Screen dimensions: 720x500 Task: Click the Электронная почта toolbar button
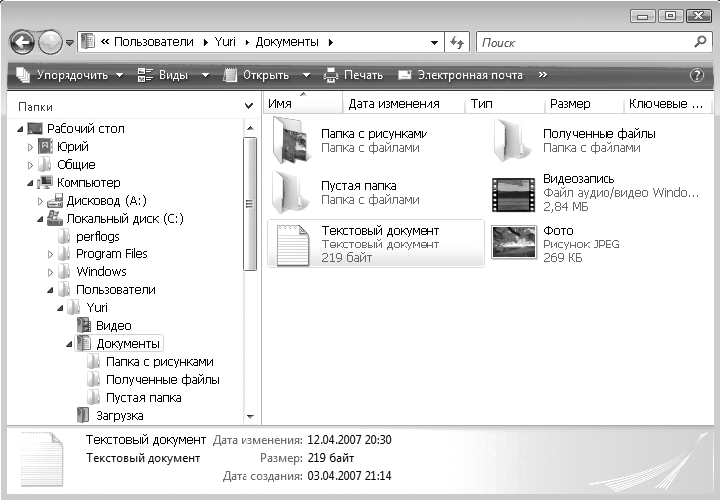pos(460,75)
